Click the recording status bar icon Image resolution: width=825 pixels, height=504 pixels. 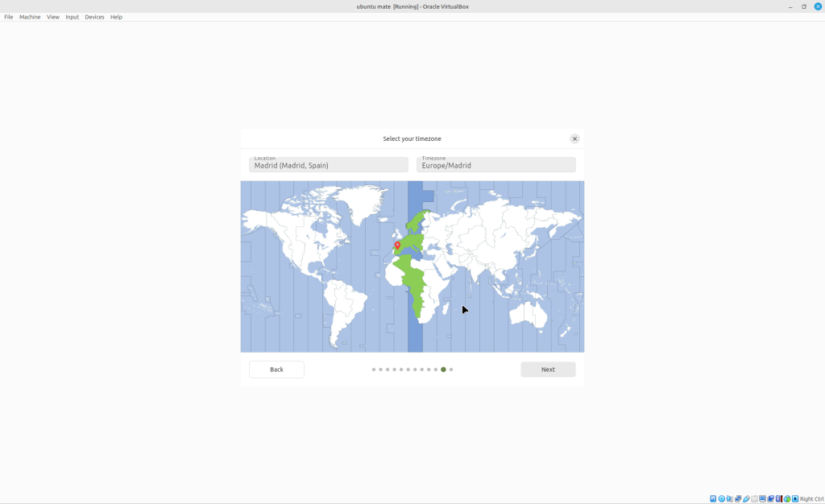[x=771, y=498]
